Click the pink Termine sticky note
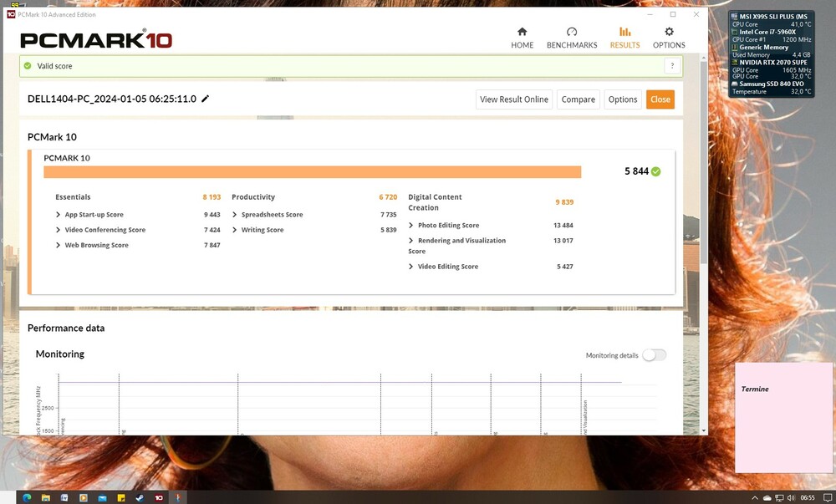Screen dimensions: 836x504 point(783,418)
